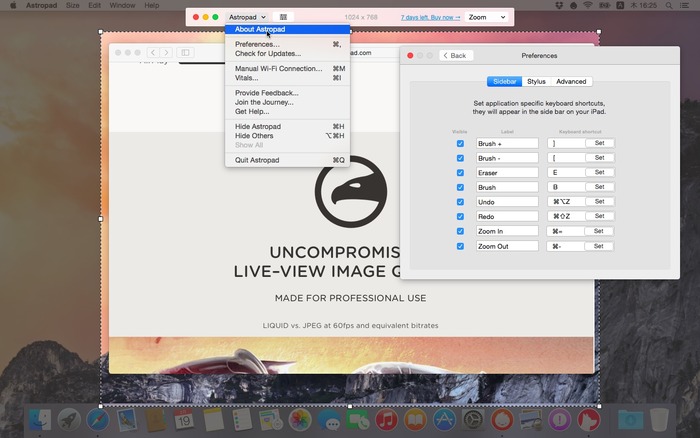The height and width of the screenshot is (438, 700).
Task: Toggle Visible checkbox for Brush row
Action: tap(460, 188)
